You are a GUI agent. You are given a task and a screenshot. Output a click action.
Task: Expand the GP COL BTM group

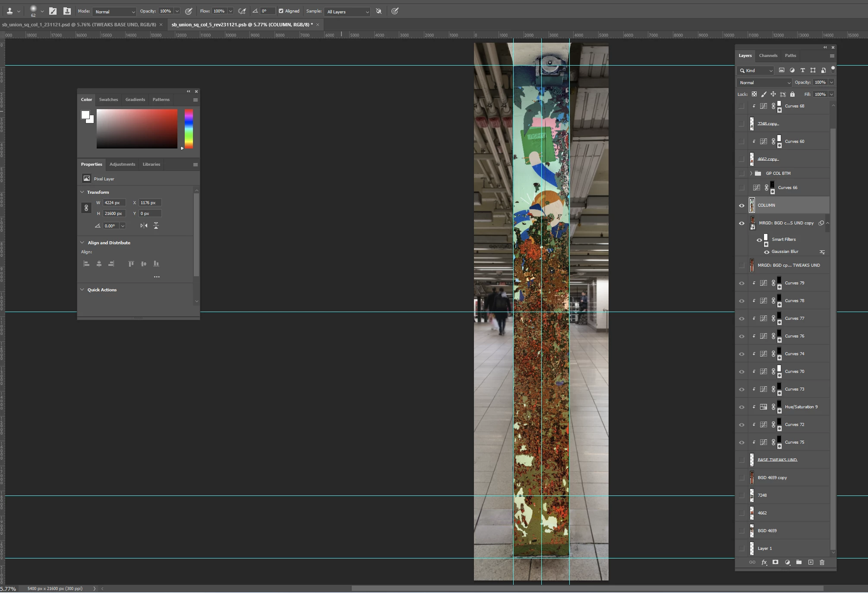751,173
